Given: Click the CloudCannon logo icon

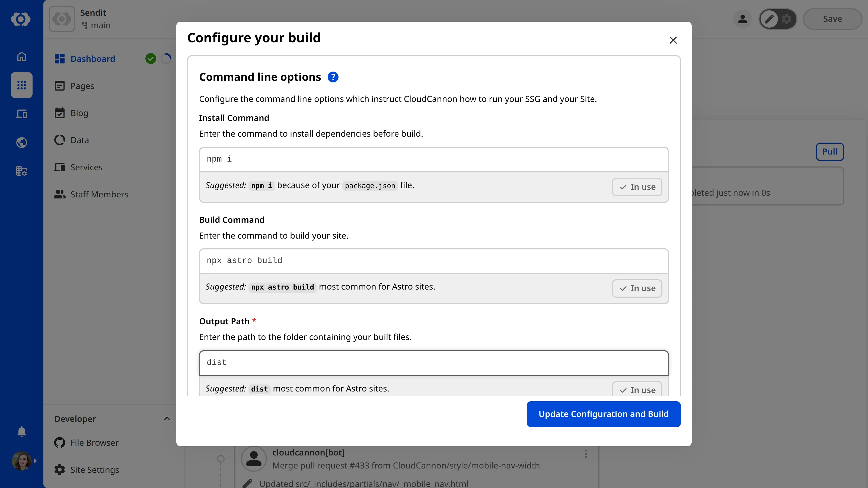Looking at the screenshot, I should pyautogui.click(x=21, y=19).
